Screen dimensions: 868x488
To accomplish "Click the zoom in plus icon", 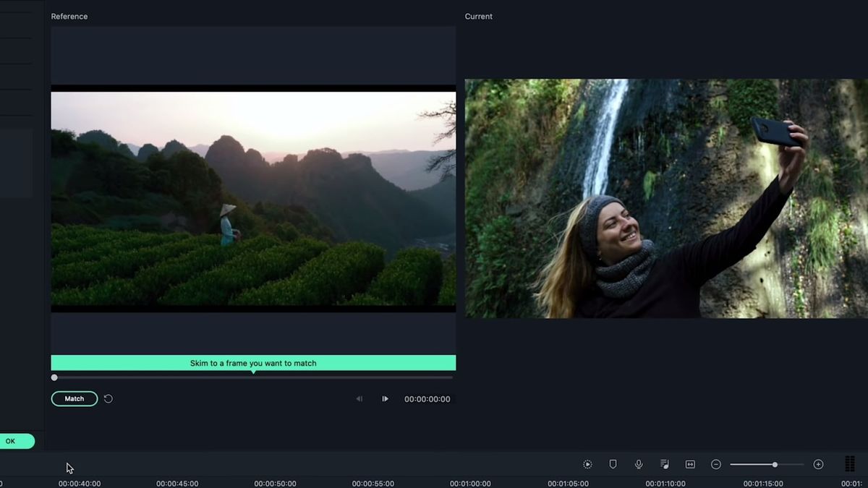I will click(x=818, y=464).
